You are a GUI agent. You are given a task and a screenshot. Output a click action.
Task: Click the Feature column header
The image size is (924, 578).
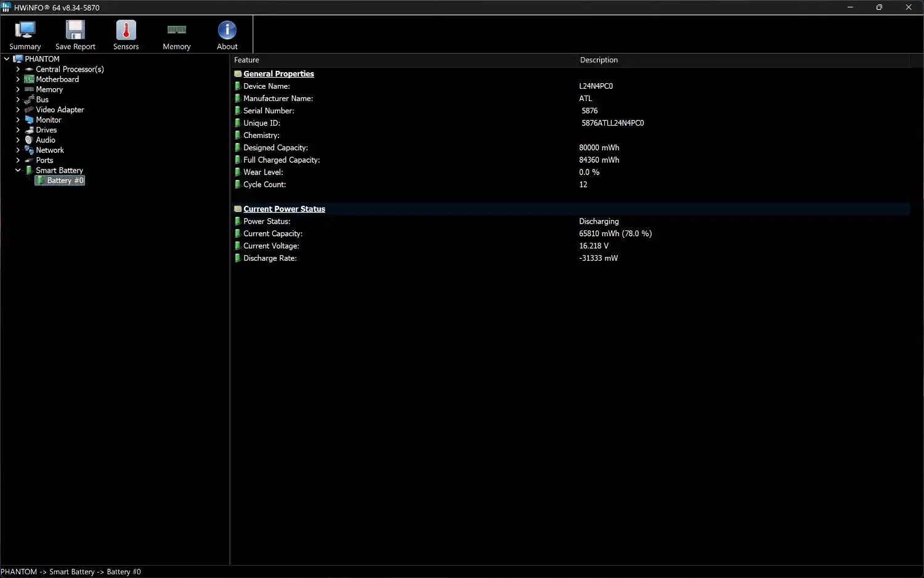(246, 60)
